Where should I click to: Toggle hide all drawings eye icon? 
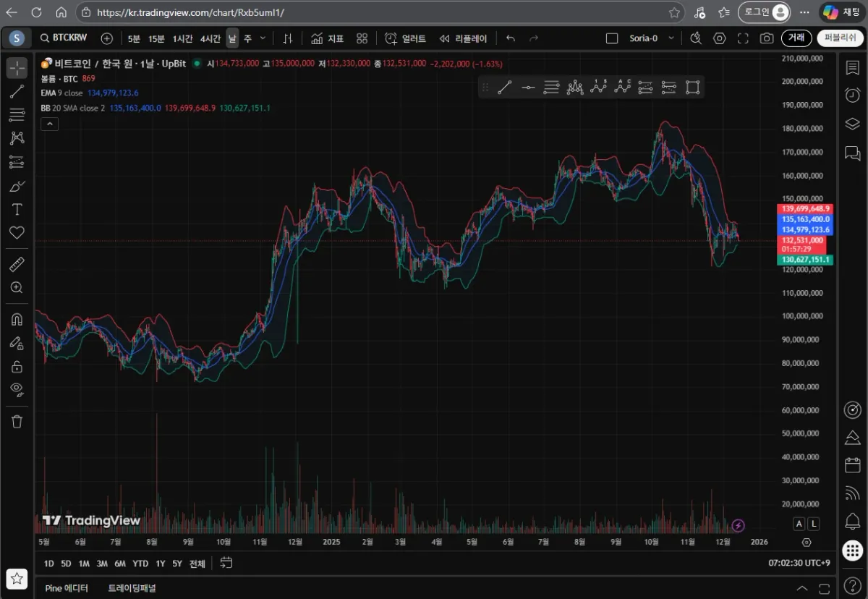click(17, 388)
